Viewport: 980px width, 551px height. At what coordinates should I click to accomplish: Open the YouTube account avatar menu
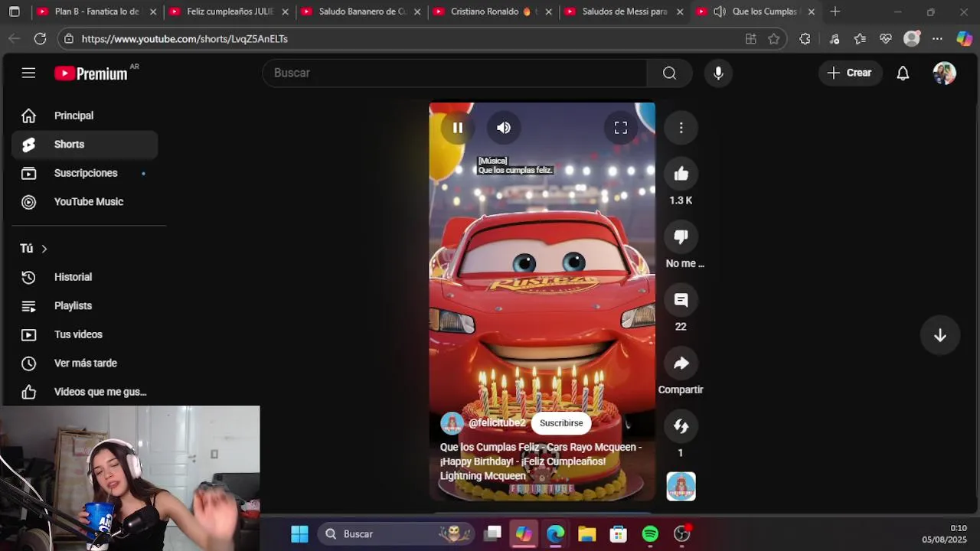click(944, 73)
